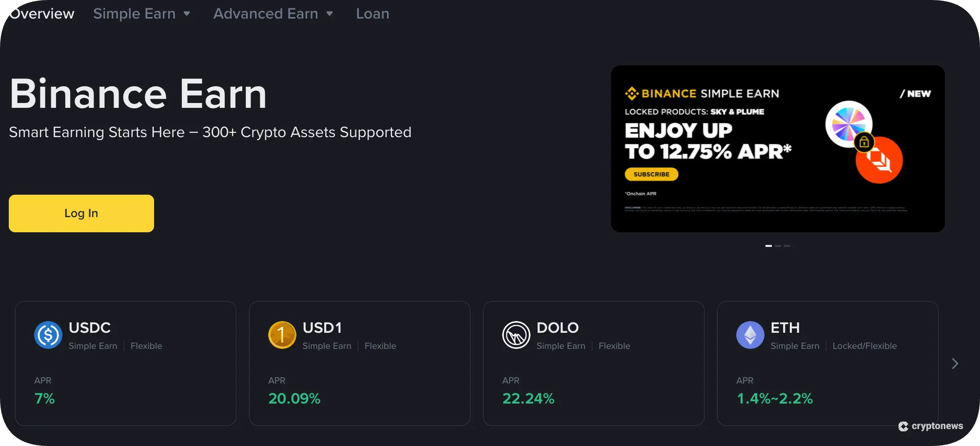This screenshot has height=446, width=980.
Task: Open the next earning products page with the chevron
Action: click(x=955, y=364)
